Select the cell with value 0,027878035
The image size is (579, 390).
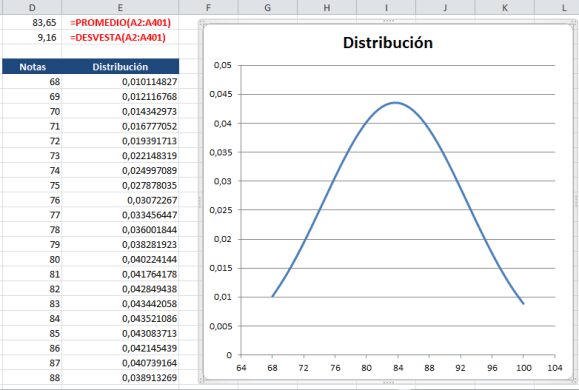click(x=120, y=185)
